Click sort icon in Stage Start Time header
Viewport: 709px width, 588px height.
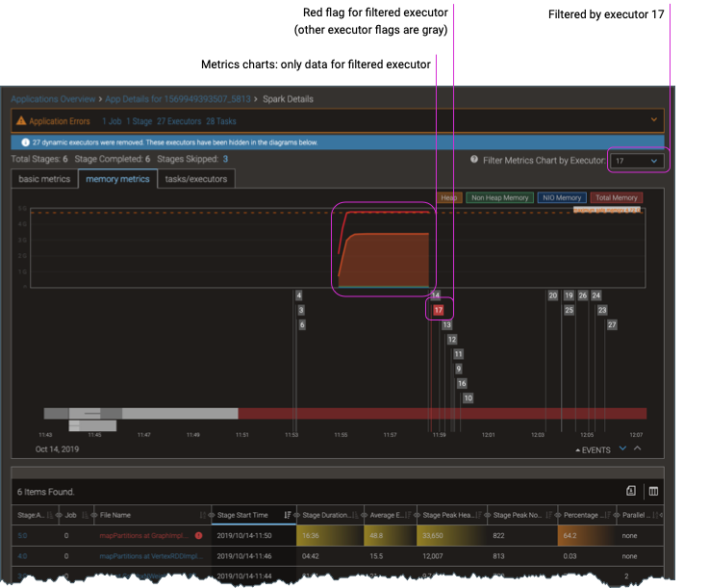tap(287, 515)
